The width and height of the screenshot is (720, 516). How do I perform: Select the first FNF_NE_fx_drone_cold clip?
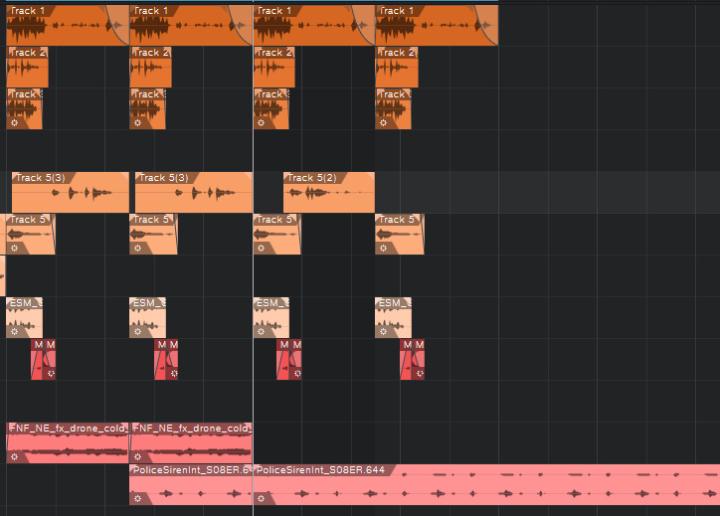[x=68, y=443]
